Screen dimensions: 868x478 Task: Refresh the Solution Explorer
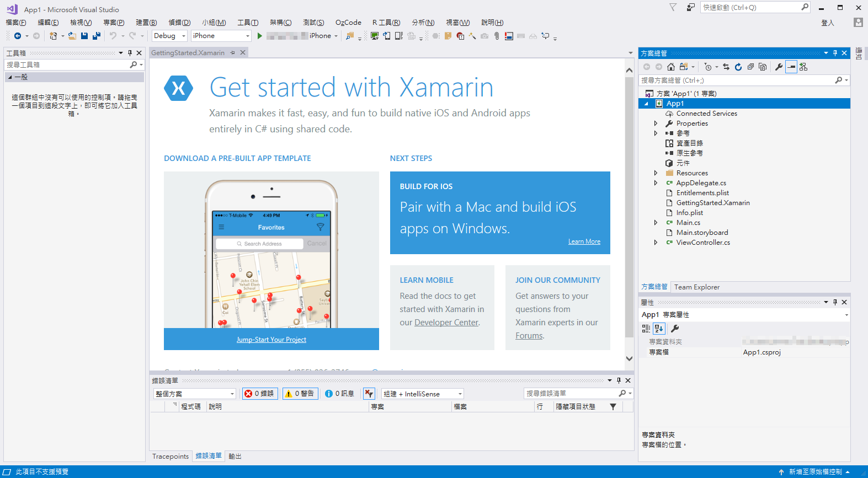(738, 67)
